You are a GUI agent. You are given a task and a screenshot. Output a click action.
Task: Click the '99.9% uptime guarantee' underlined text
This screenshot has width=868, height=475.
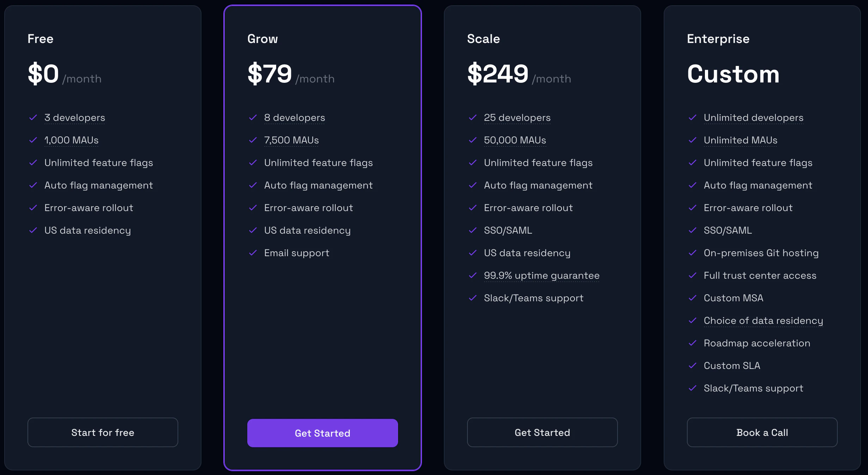tap(542, 276)
